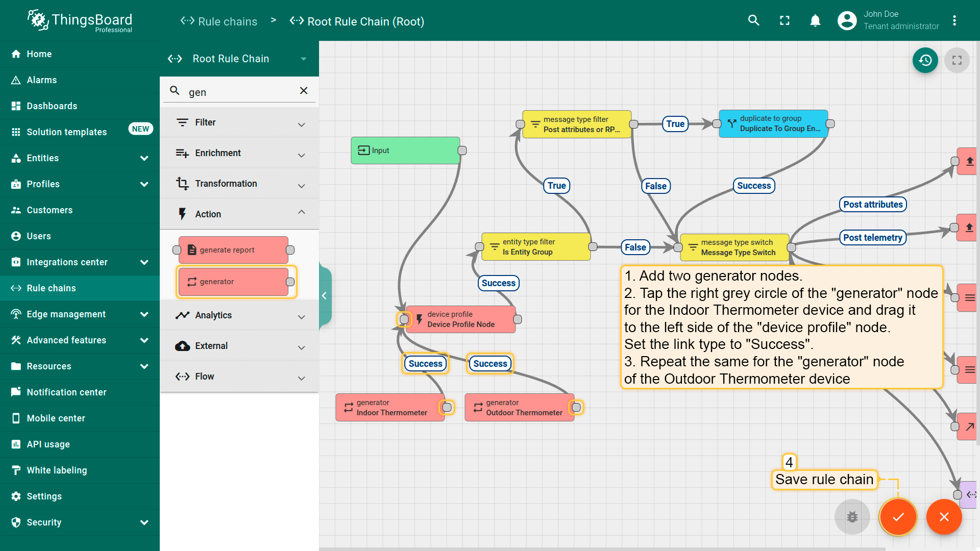Open the three-dot user menu
The height and width of the screenshot is (551, 980).
point(954,20)
